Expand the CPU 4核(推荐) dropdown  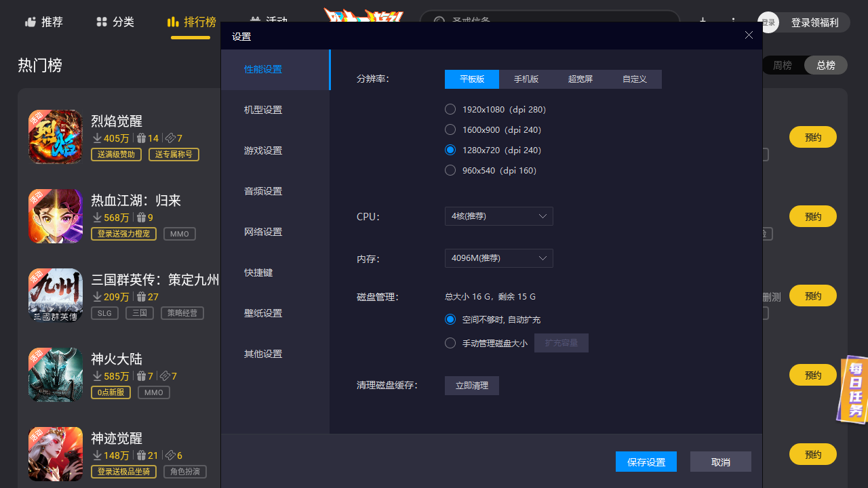point(498,216)
